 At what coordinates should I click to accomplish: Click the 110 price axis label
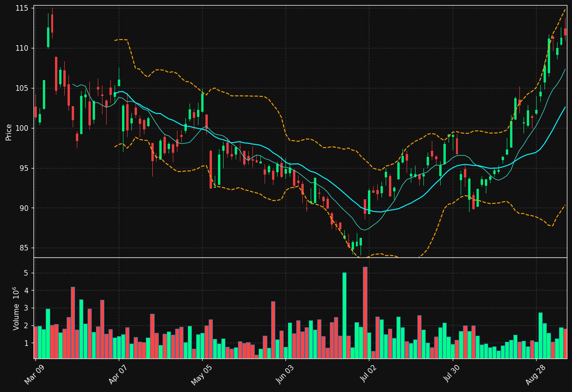click(22, 48)
